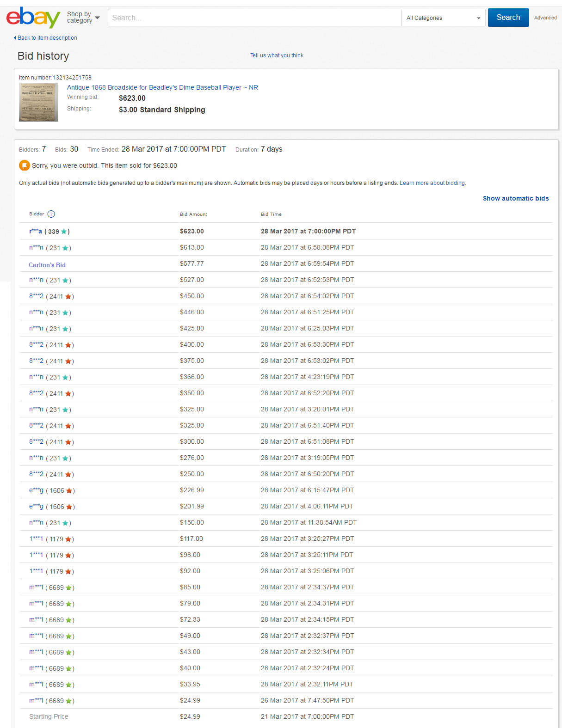Click in the Search input field
562x728 pixels.
pos(254,18)
